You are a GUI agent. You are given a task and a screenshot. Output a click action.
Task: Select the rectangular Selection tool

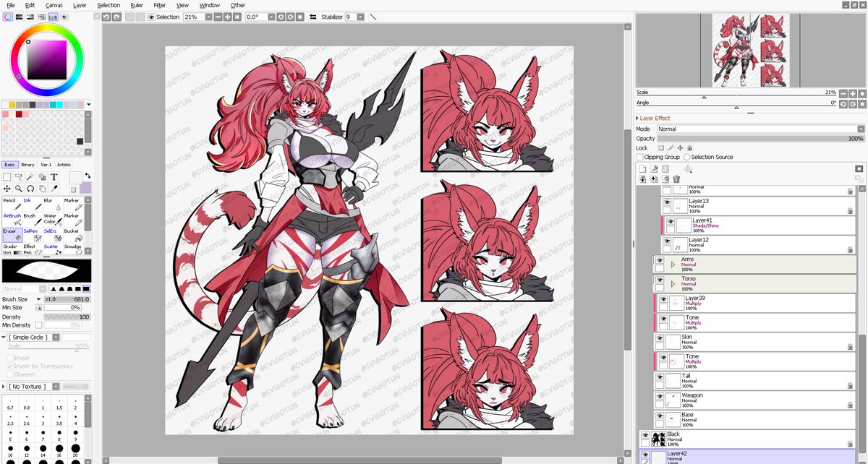click(x=7, y=177)
